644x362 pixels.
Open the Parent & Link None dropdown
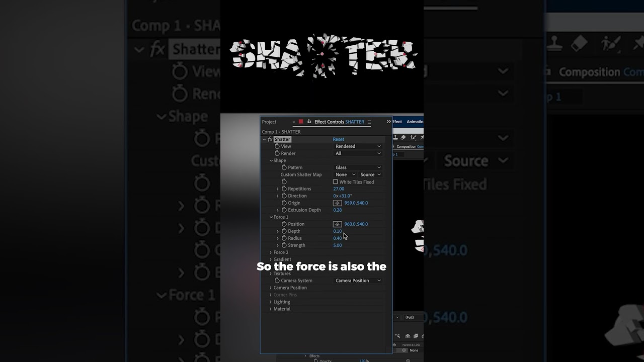[416, 350]
